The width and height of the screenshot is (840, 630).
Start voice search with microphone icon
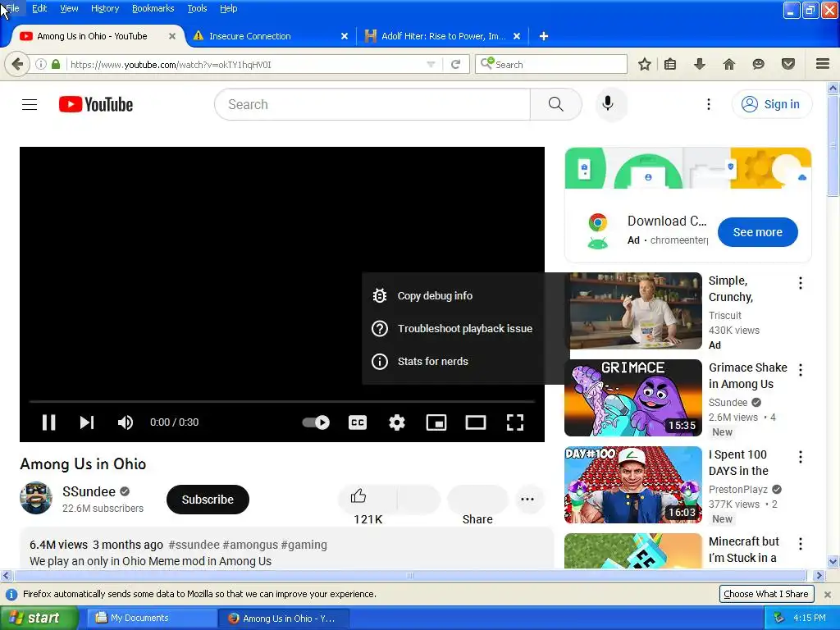click(608, 103)
